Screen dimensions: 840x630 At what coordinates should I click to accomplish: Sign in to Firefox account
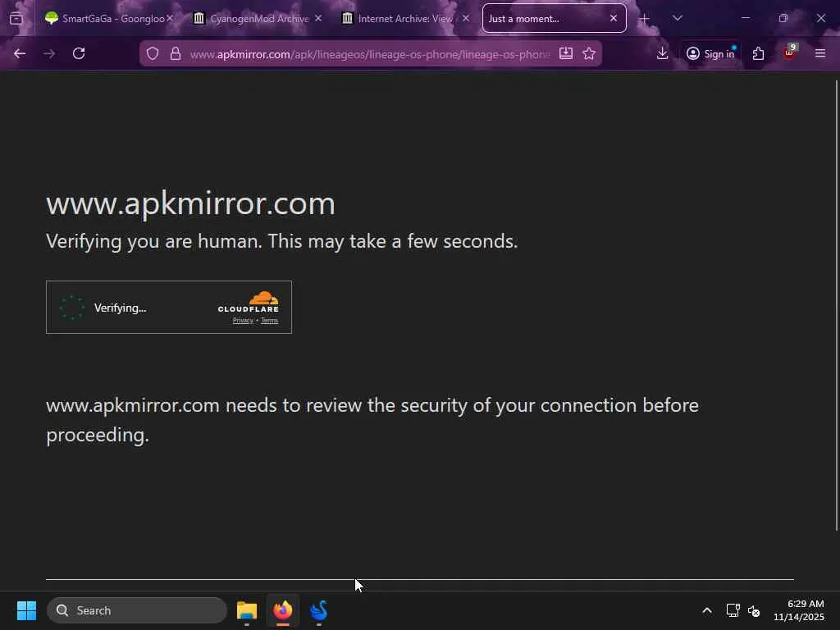(711, 53)
